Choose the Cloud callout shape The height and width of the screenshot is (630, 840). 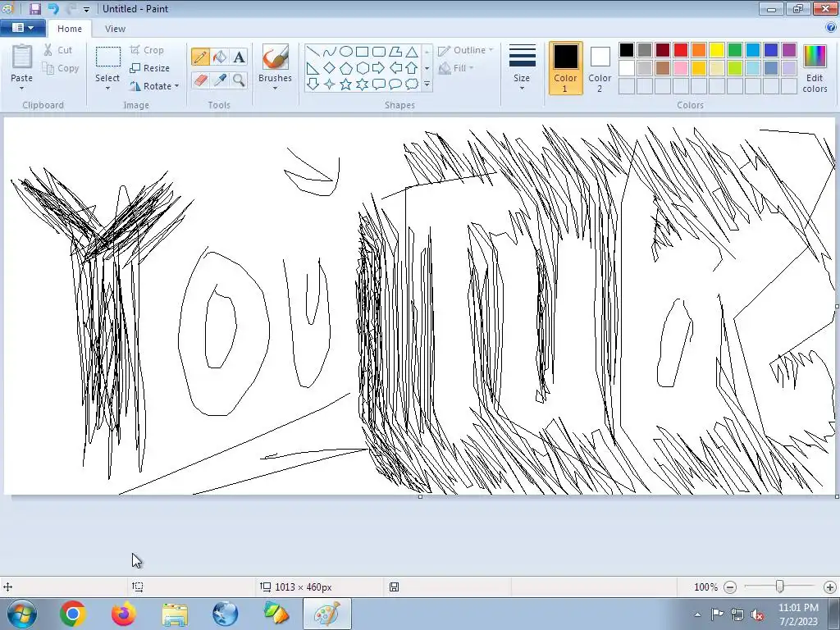412,84
